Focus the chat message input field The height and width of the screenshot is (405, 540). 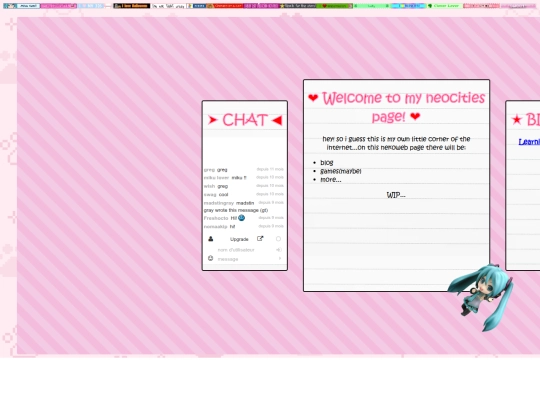(x=246, y=259)
